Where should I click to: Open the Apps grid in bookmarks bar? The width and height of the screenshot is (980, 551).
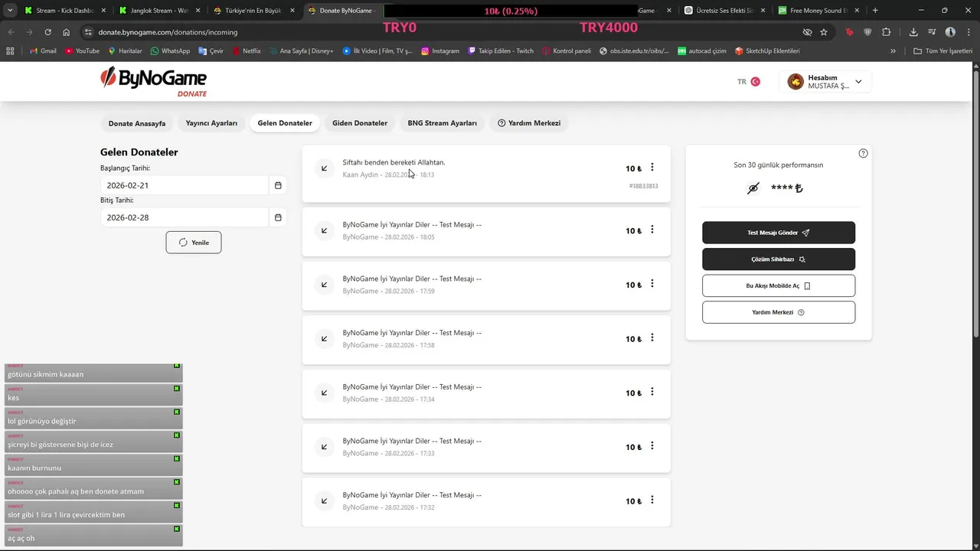point(10,51)
